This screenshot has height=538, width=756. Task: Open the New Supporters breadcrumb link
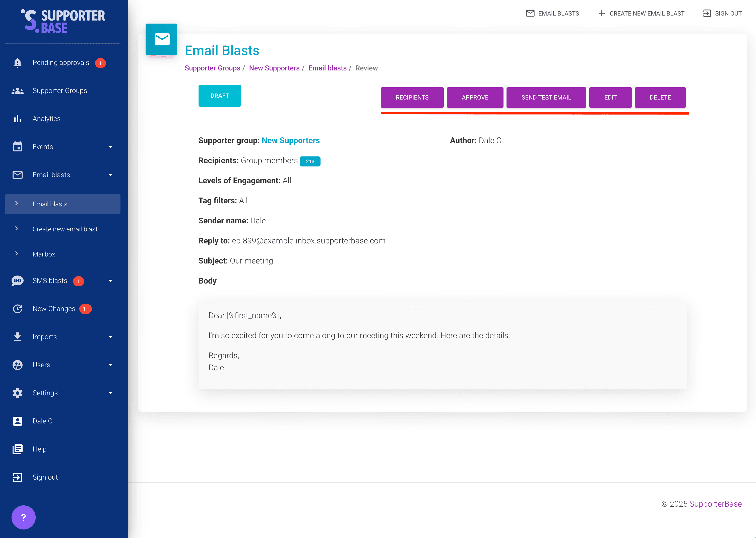(x=274, y=68)
